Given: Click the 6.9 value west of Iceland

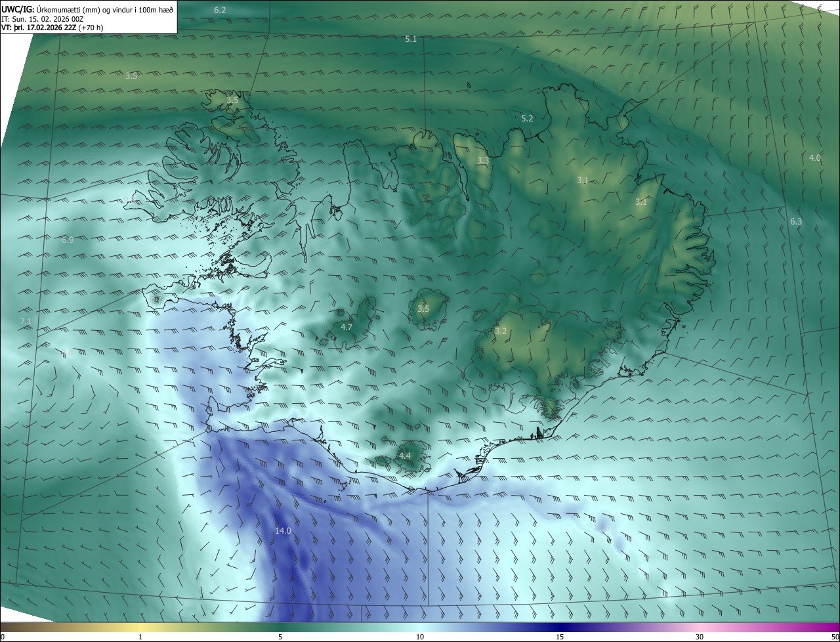Looking at the screenshot, I should [x=68, y=240].
